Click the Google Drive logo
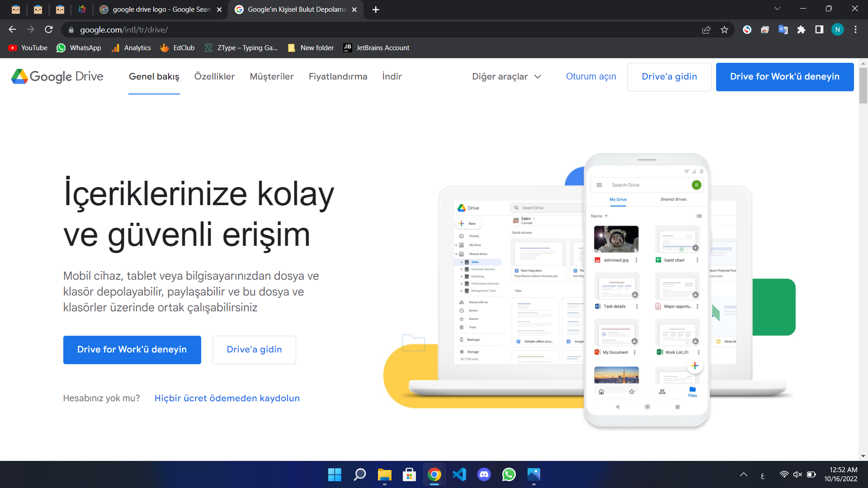Viewport: 868px width, 488px height. 57,76
